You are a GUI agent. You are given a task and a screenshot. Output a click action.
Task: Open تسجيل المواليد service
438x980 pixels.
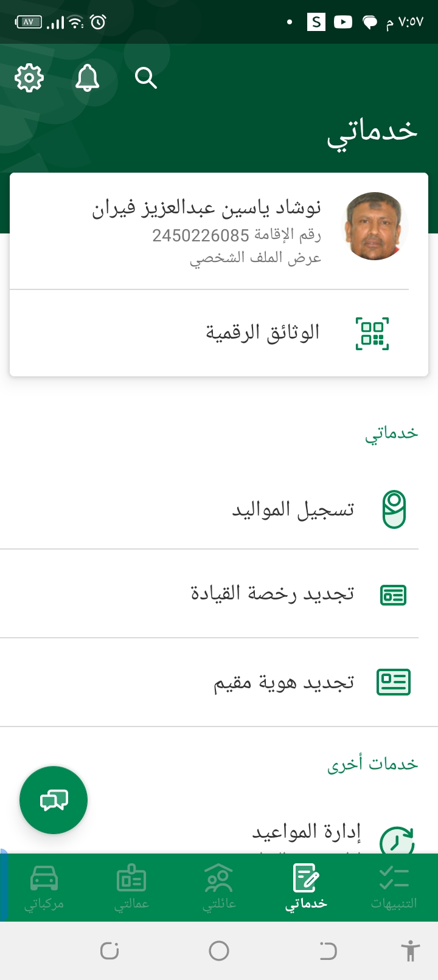coord(293,509)
